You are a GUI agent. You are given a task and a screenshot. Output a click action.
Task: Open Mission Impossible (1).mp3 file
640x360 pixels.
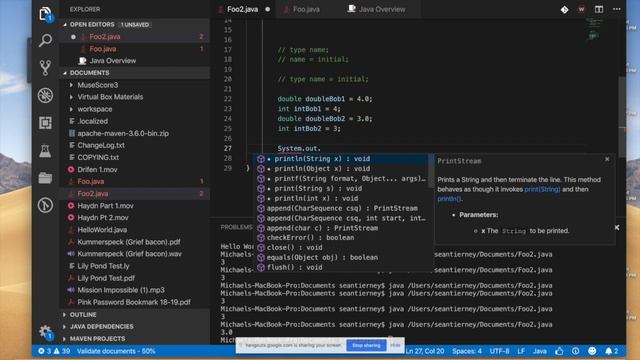click(121, 290)
